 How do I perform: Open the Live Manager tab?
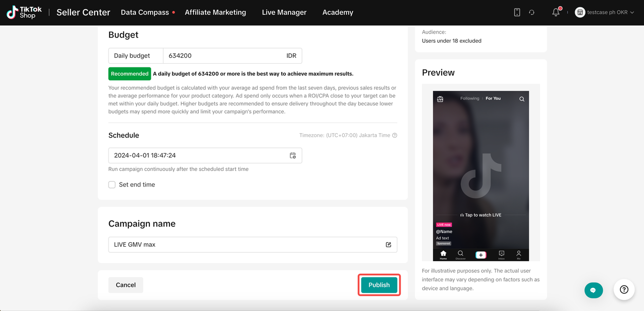point(284,12)
